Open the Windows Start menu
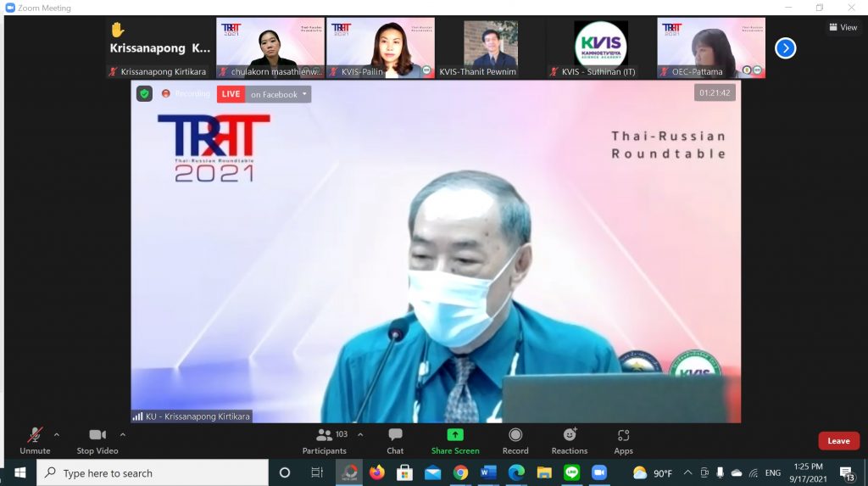This screenshot has width=868, height=486. (20, 472)
